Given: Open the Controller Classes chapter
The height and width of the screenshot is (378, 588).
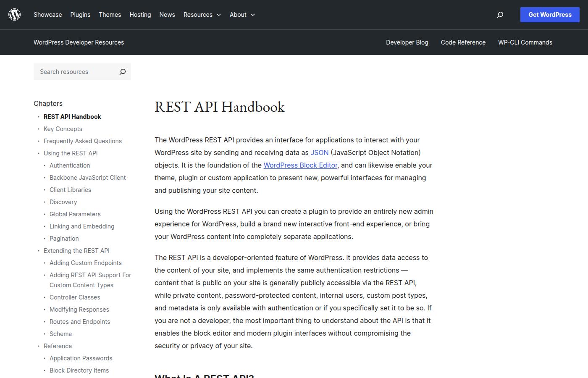Looking at the screenshot, I should point(75,297).
